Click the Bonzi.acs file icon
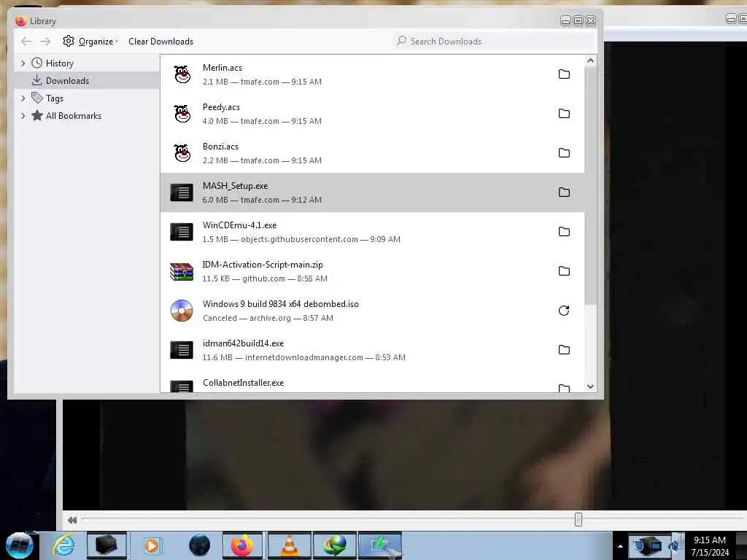 pos(182,153)
